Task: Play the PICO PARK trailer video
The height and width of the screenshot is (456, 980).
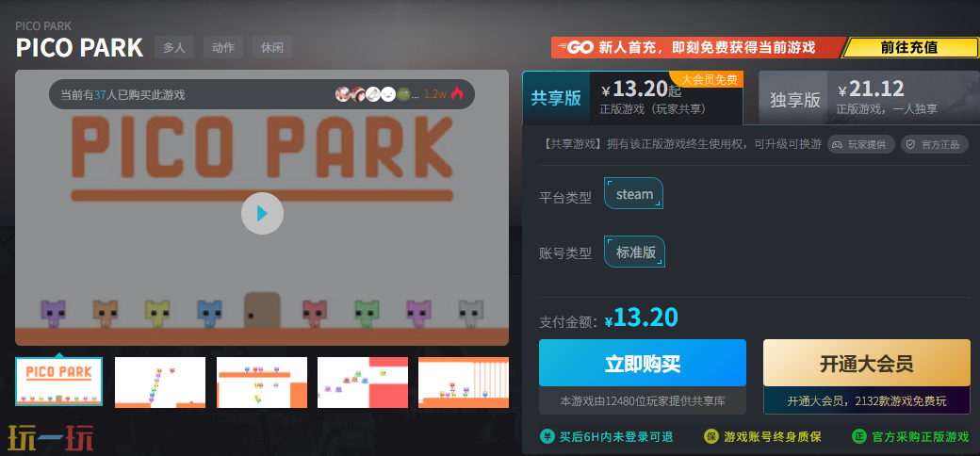Action: 262,214
